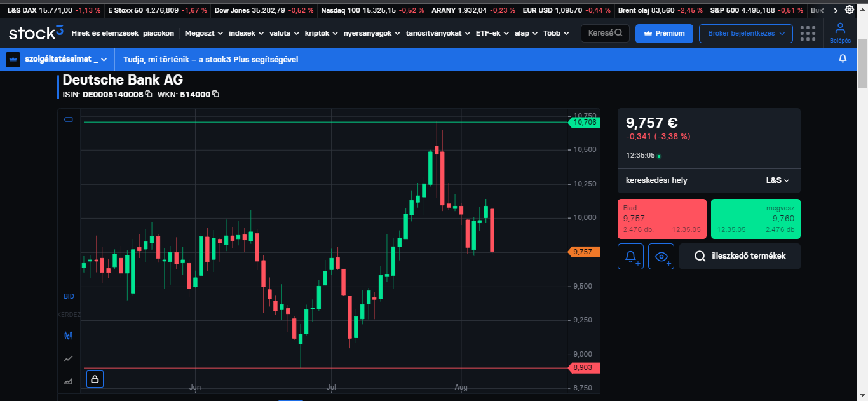Click the Deutsche Bank AG title
Image resolution: width=868 pixels, height=401 pixels.
click(123, 80)
